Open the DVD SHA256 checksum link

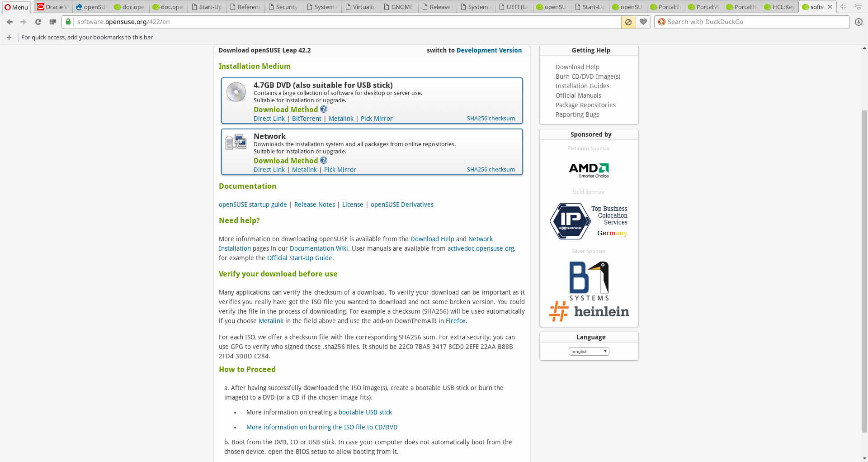pyautogui.click(x=491, y=119)
